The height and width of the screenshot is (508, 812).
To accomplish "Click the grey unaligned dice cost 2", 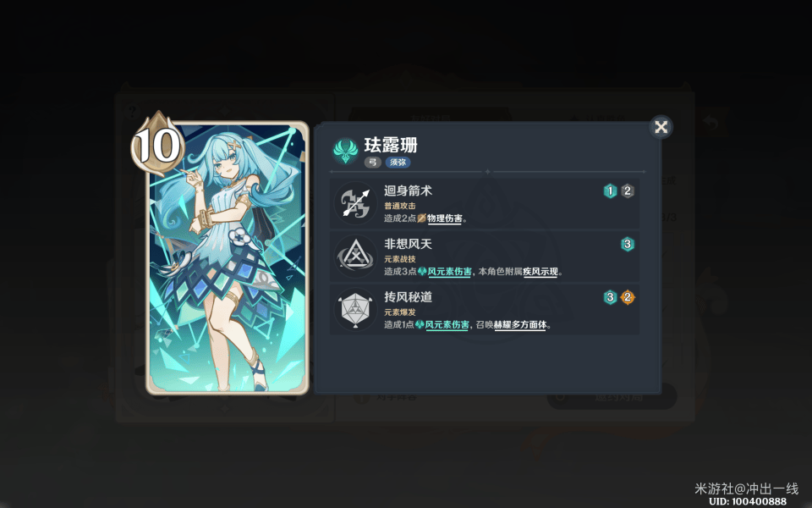I will [x=627, y=191].
